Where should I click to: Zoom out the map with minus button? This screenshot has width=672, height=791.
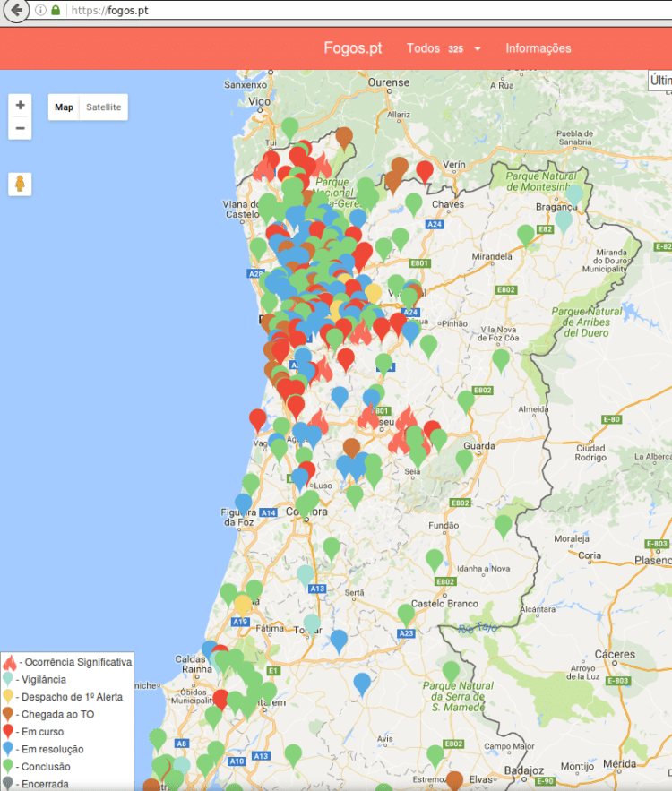click(x=21, y=128)
